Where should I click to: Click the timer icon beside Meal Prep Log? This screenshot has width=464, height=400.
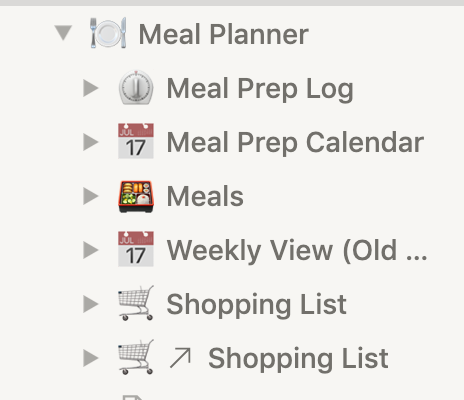click(136, 87)
